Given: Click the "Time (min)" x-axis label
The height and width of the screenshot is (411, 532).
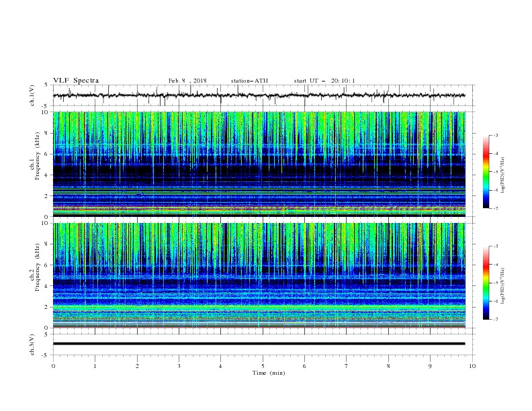Looking at the screenshot, I should point(269,373).
